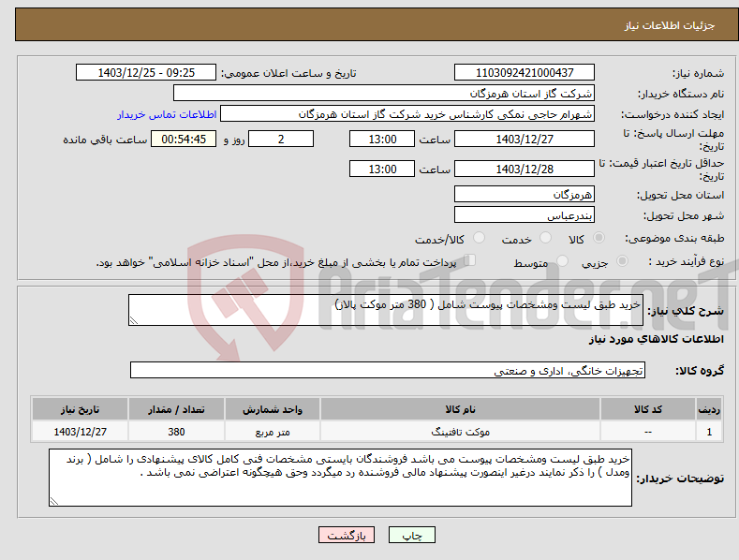Click the بازگشت (back) button

click(x=347, y=536)
